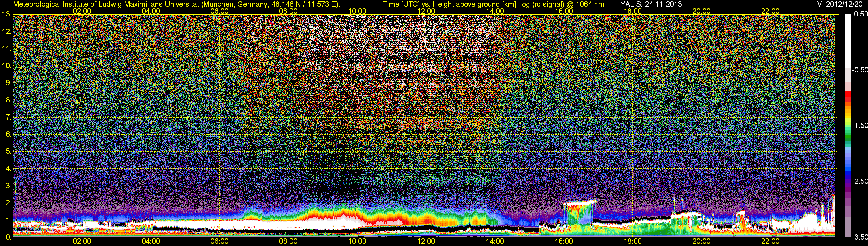Select '16:00' on the top time axis
Image resolution: width=868 pixels, height=246 pixels.
pyautogui.click(x=564, y=11)
